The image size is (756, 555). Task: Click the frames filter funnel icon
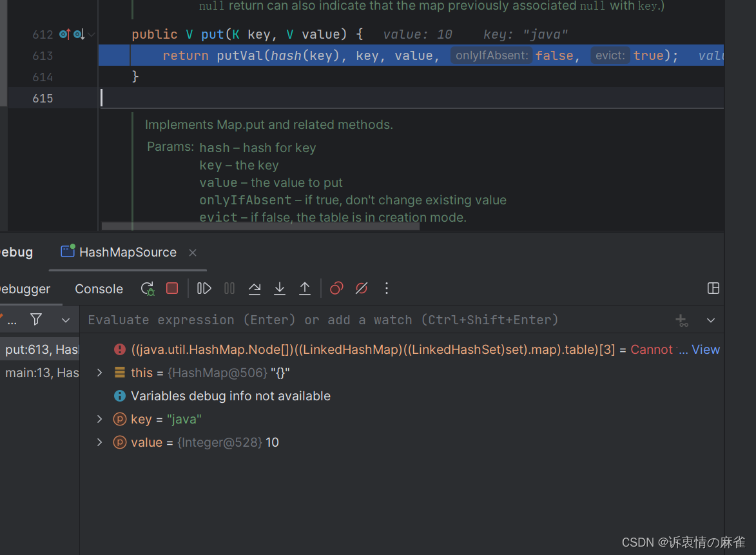click(36, 319)
